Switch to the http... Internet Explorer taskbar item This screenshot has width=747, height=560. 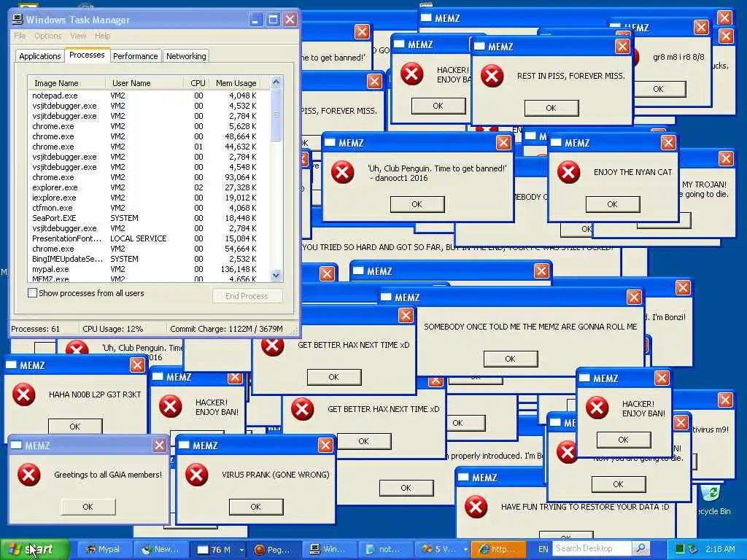[x=498, y=550]
